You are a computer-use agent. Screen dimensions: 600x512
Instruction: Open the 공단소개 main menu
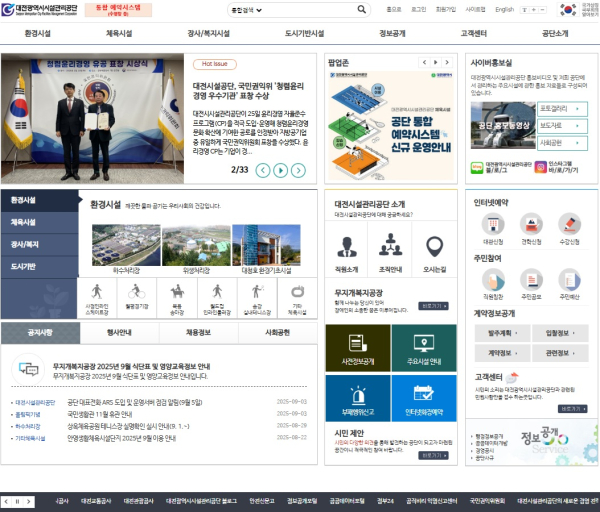(x=555, y=33)
